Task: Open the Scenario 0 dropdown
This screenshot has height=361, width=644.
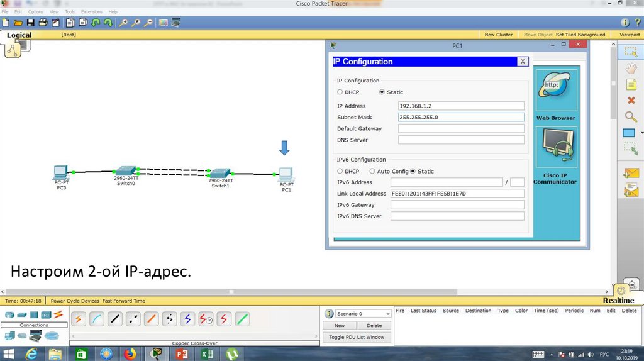Action: coord(363,314)
